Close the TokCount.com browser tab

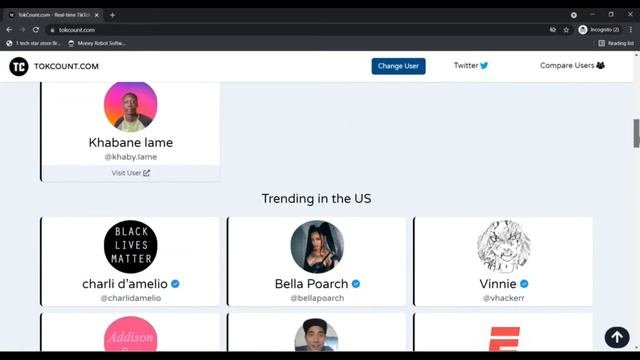97,15
